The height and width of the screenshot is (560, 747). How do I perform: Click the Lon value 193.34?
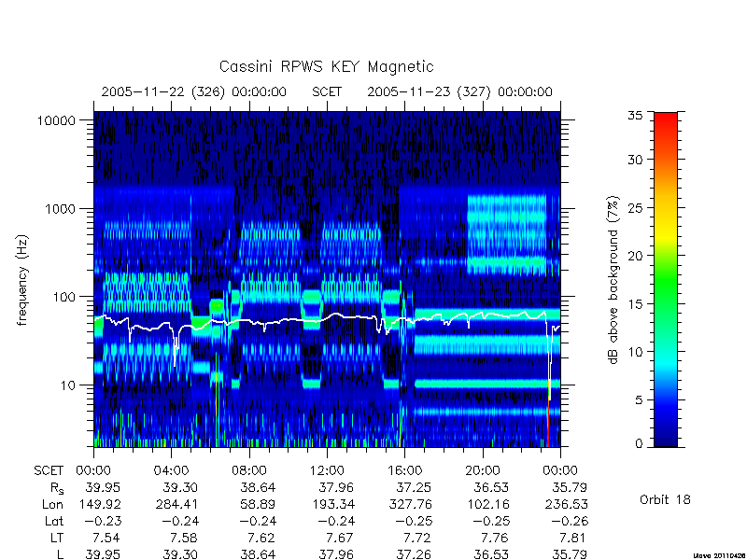[331, 504]
